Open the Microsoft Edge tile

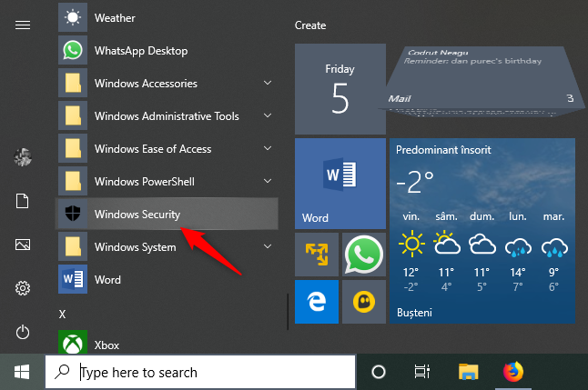(317, 302)
